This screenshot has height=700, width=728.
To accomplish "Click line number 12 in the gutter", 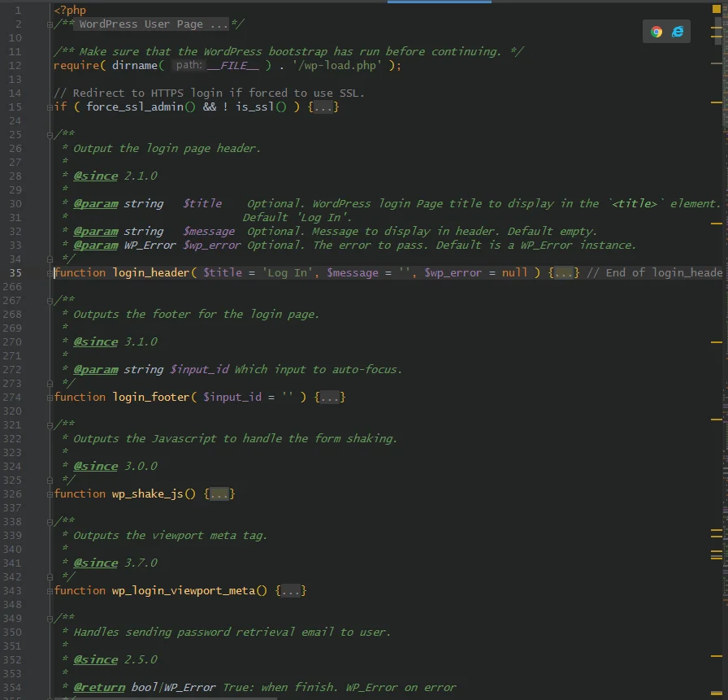I will click(x=15, y=66).
